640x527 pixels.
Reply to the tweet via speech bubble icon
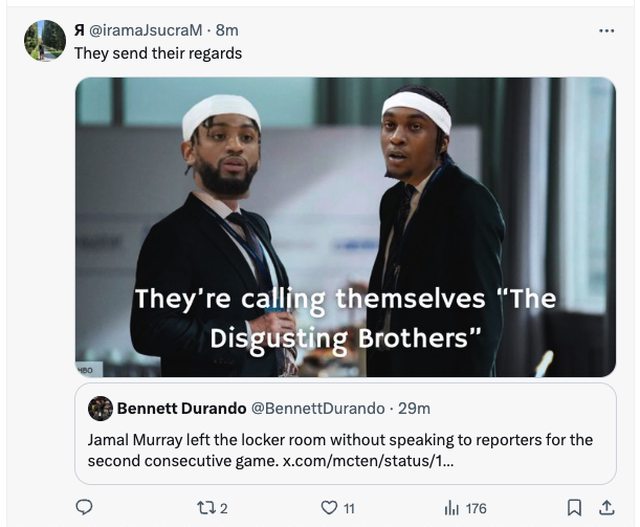point(85,508)
